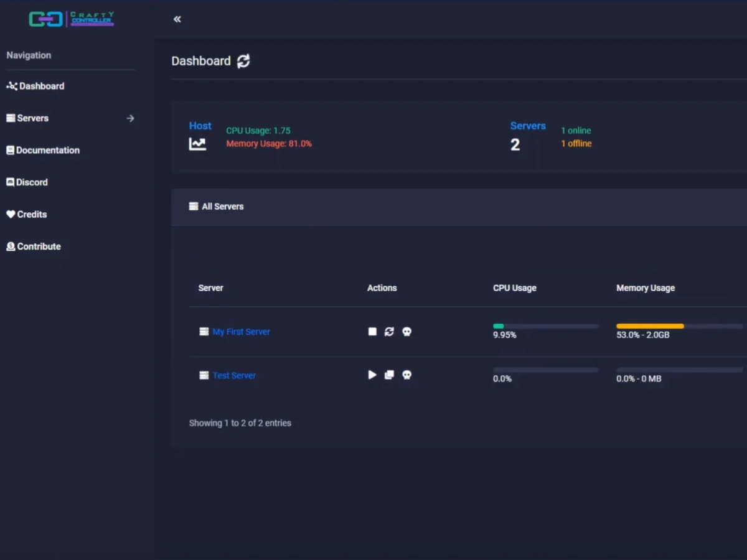Image resolution: width=747 pixels, height=560 pixels.
Task: Kill My First Server with skull icon
Action: pyautogui.click(x=406, y=332)
